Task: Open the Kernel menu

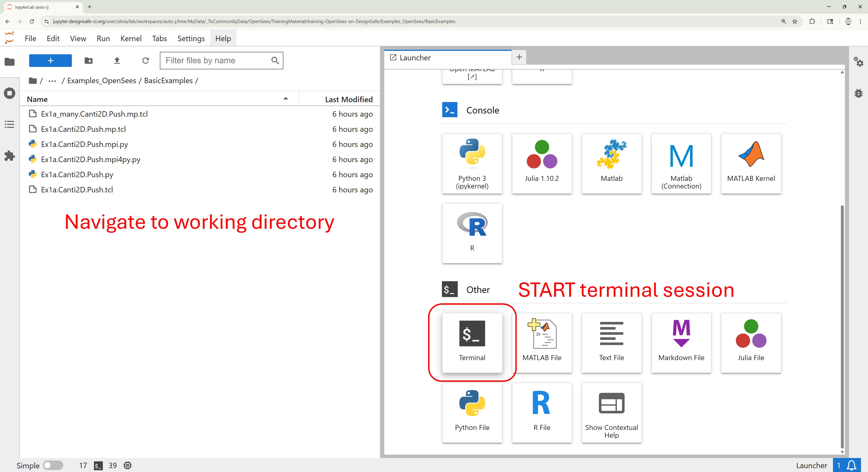Action: pyautogui.click(x=131, y=38)
